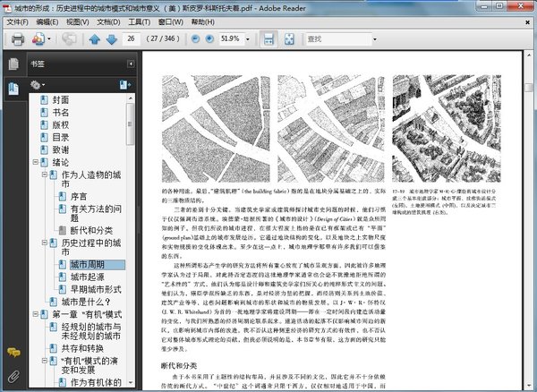Click the left street-plan illustration
This screenshot has height=392, width=537.
[x=216, y=129]
